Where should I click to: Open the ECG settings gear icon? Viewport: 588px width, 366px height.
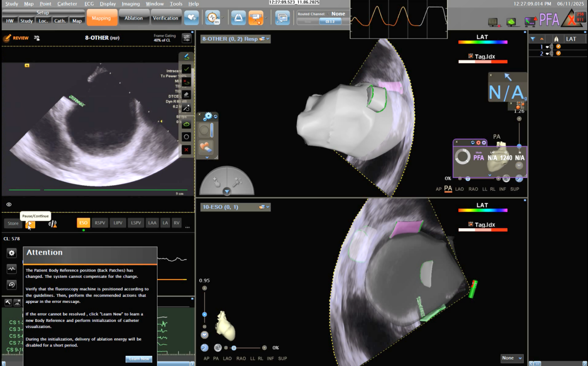coord(12,253)
